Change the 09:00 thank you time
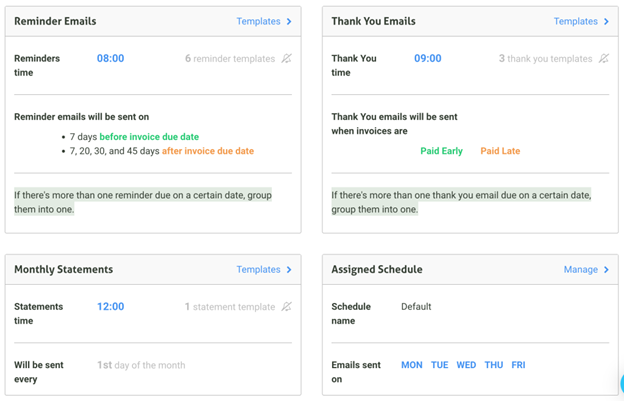 (428, 59)
